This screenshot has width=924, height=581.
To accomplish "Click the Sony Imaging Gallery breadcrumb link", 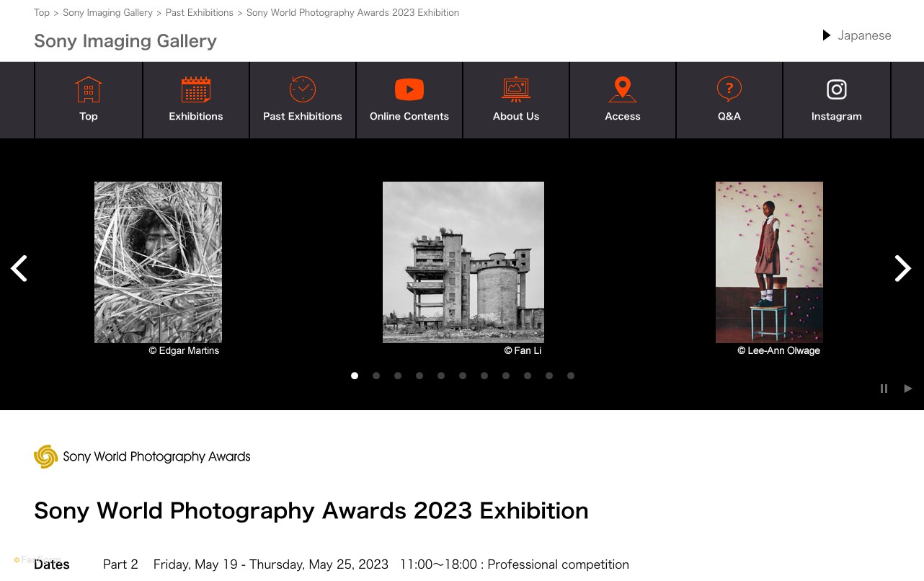I will [x=107, y=12].
